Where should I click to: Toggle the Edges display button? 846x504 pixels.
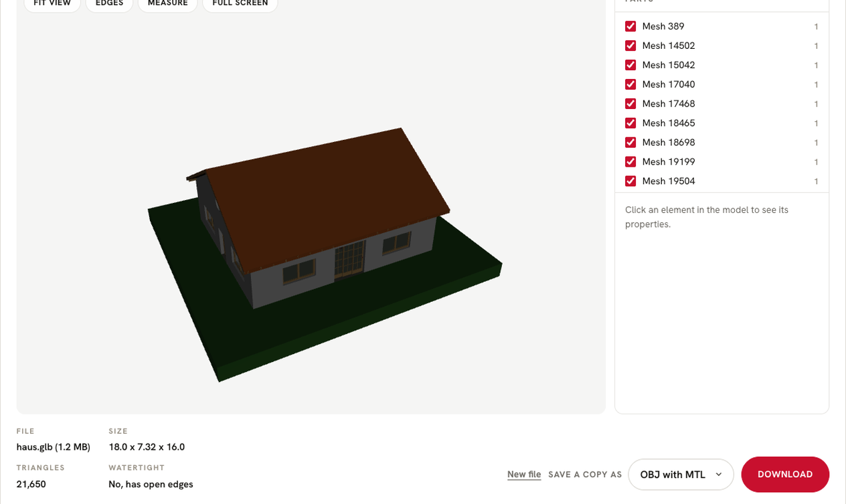click(109, 3)
